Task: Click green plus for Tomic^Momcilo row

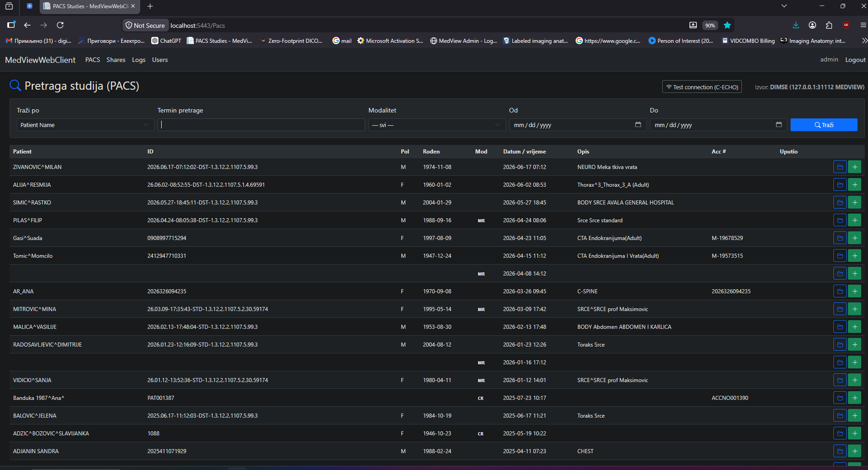Action: click(855, 256)
